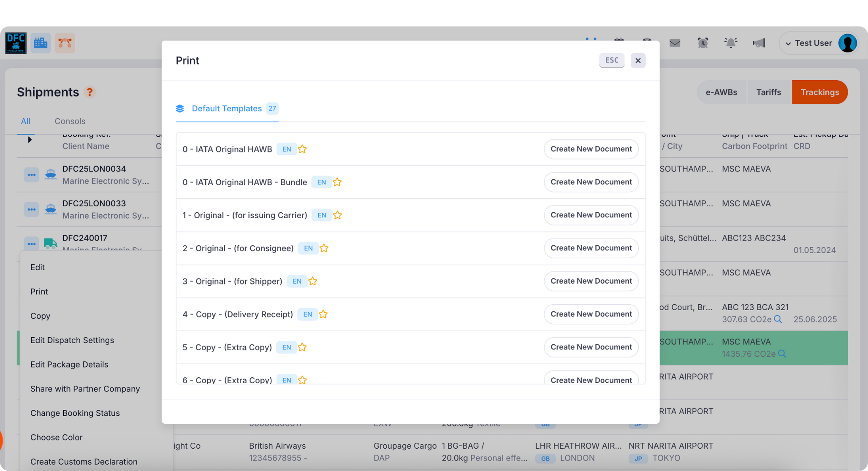Screen dimensions: 868x471
Task: Favorite the IATA Original HAWB template star
Action: pyautogui.click(x=302, y=149)
